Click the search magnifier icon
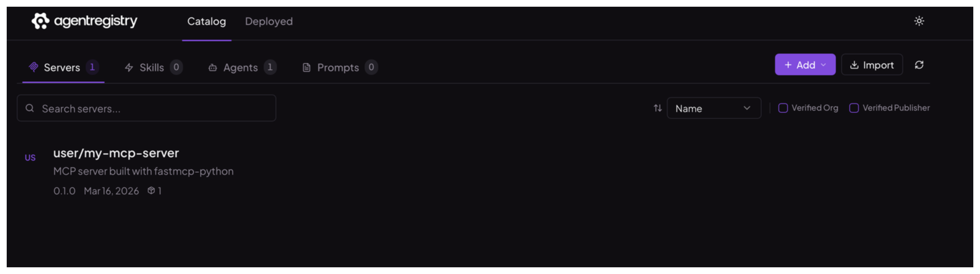Viewport: 980px width, 274px height. pos(30,108)
